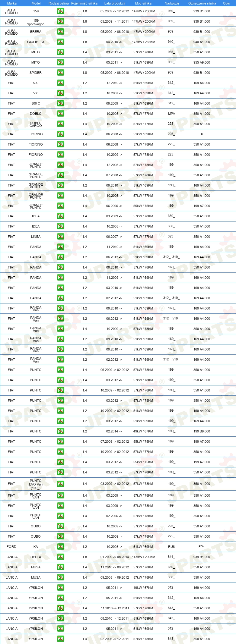The image size is (236, 644).
Task: Click the fuel icon in the FORD KA row
Action: pyautogui.click(x=60, y=547)
